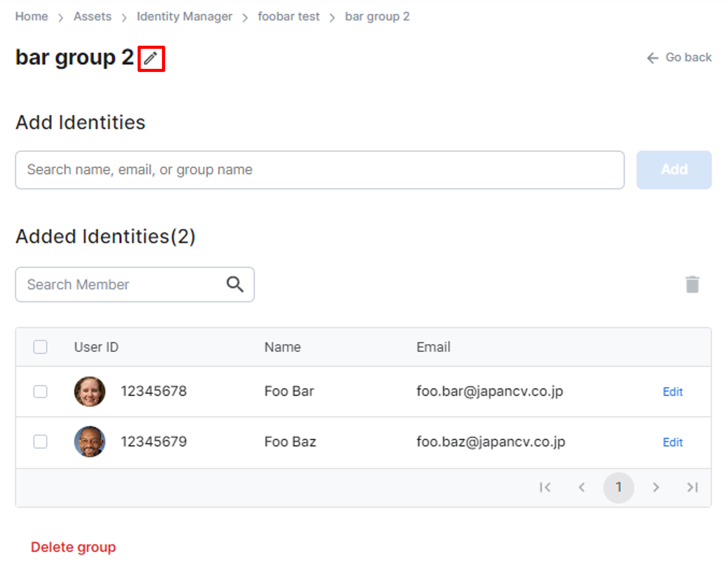
Task: Jump to first page using pagination icon
Action: click(x=546, y=487)
